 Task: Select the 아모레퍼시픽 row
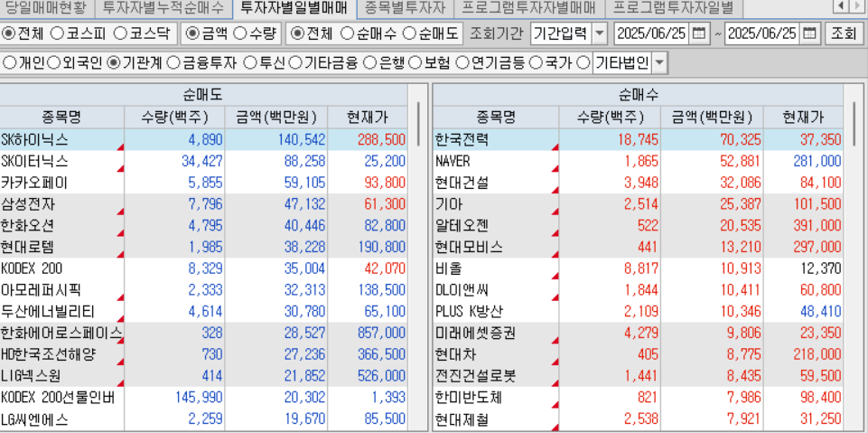click(203, 289)
